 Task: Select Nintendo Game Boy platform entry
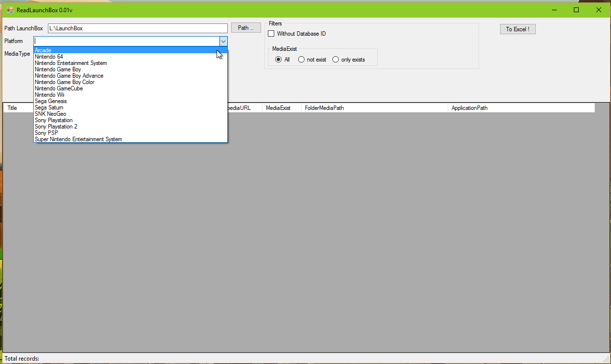pyautogui.click(x=131, y=69)
